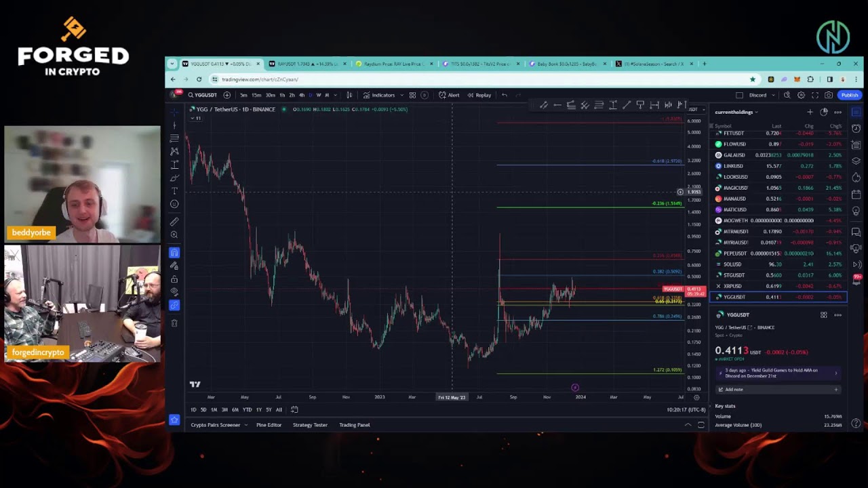The image size is (868, 488).
Task: Open the Pine Editor tab
Action: (x=269, y=425)
